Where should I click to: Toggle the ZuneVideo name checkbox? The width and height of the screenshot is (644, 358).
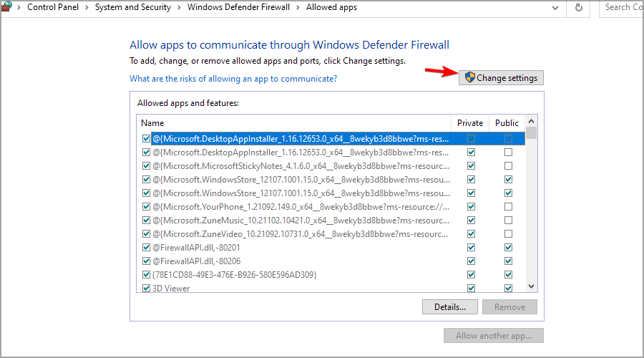coord(146,234)
